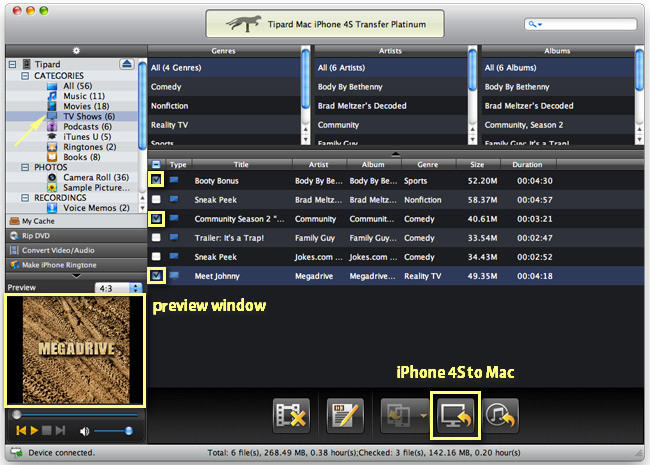Select Camera Roll (36) photos
Screen dimensions: 650x465
click(x=96, y=177)
